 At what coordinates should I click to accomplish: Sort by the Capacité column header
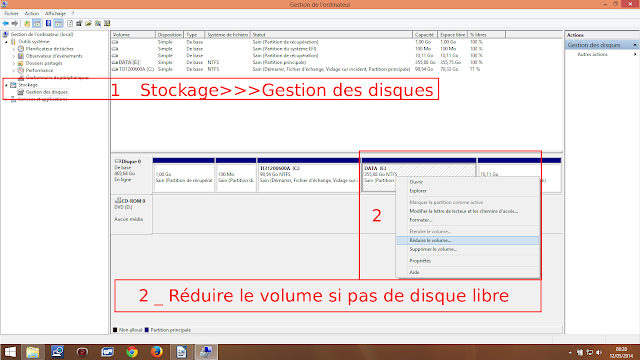pyautogui.click(x=425, y=35)
